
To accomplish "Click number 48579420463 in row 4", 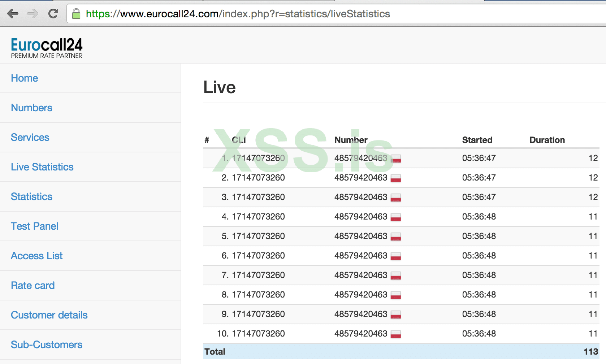I will point(361,217).
